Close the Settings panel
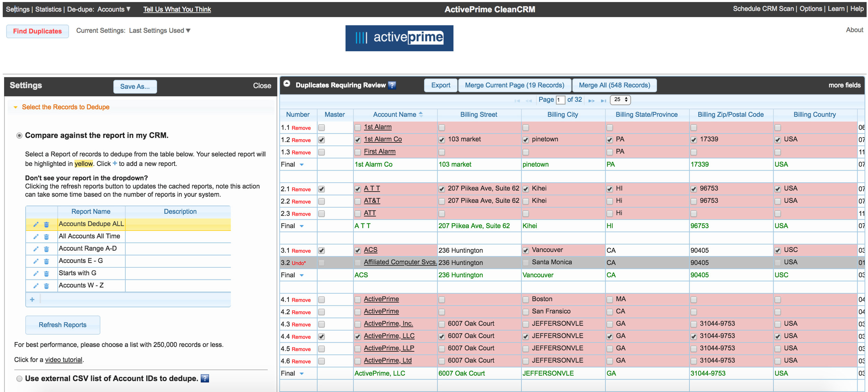The image size is (868, 392). [262, 86]
